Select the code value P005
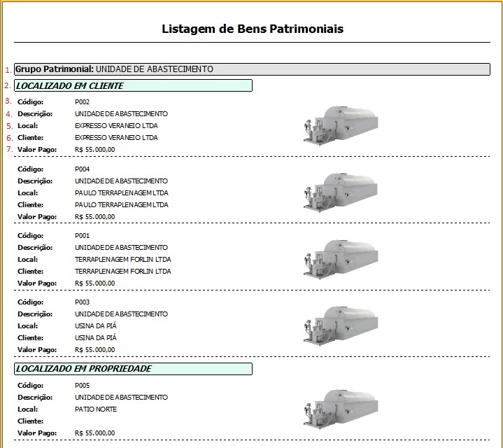Screen dimensions: 503x448 (82, 385)
